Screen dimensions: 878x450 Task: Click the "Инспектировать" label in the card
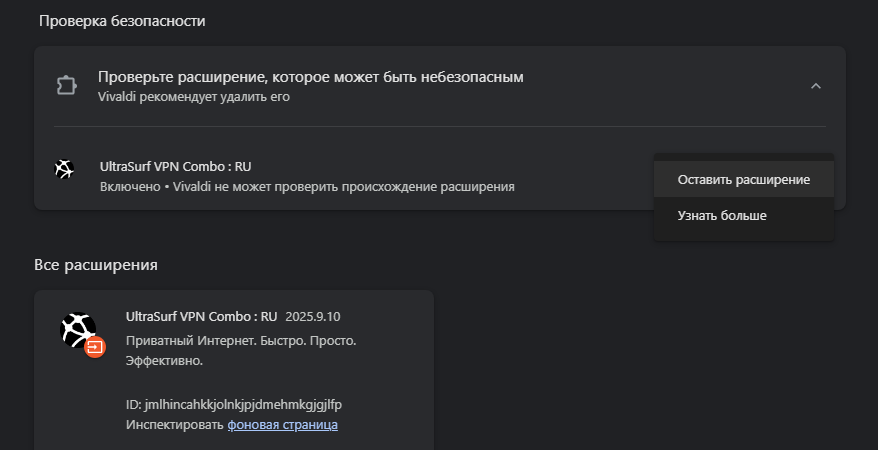175,425
